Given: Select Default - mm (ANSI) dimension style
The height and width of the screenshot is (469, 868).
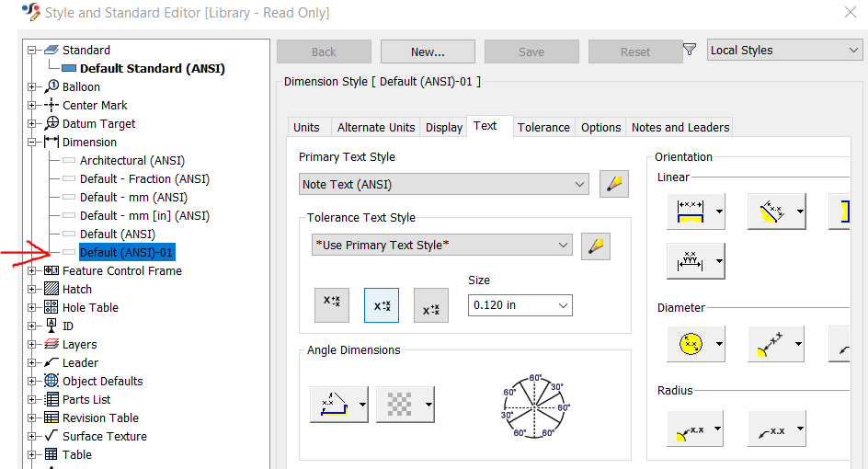Looking at the screenshot, I should point(133,197).
